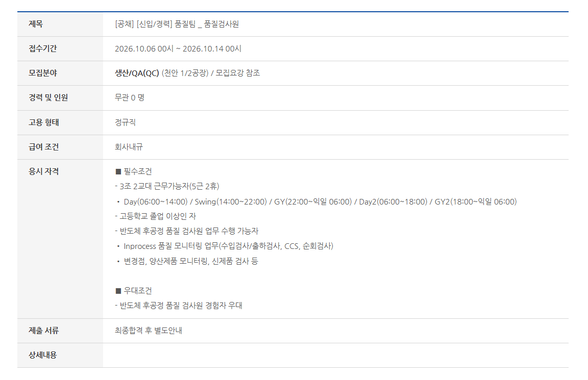The height and width of the screenshot is (380, 588).
Task: Click the '제목' row label
Action: point(36,24)
